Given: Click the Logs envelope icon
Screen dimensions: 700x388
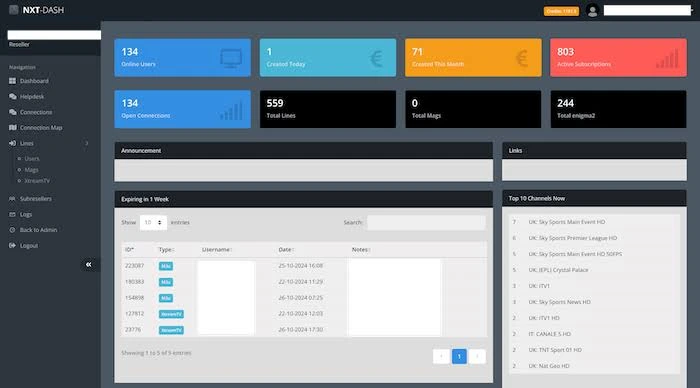Looking at the screenshot, I should click(12, 214).
